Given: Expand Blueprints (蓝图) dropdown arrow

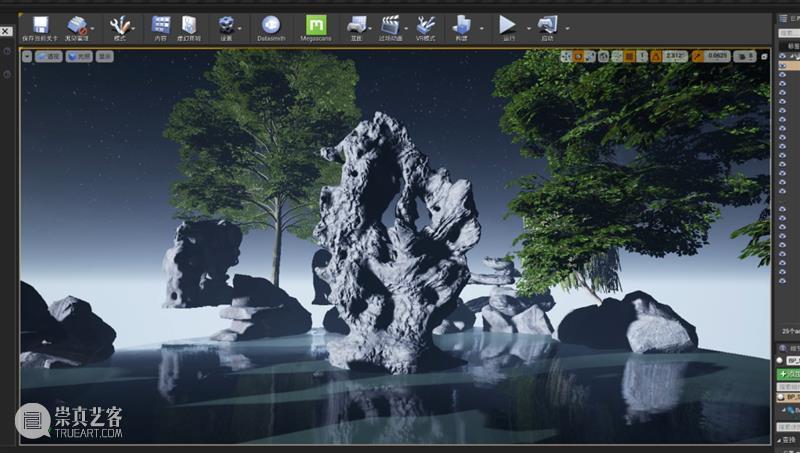Looking at the screenshot, I should coord(370,28).
